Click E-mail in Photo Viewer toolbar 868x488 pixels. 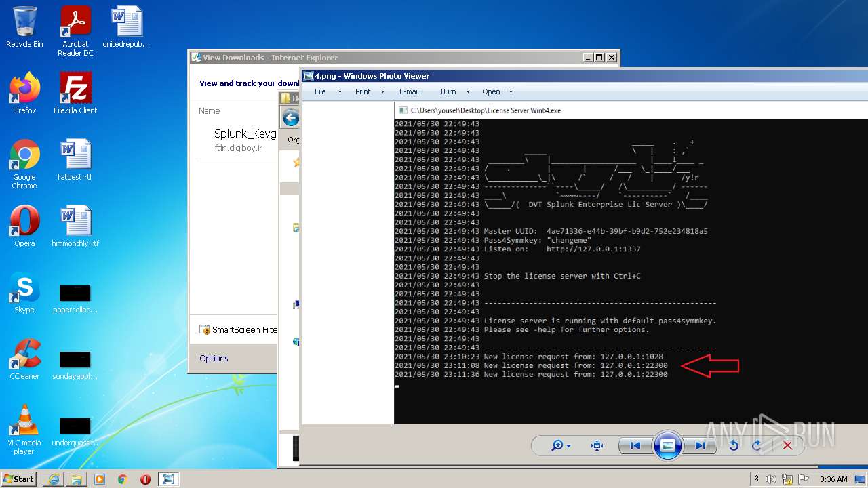pyautogui.click(x=409, y=91)
